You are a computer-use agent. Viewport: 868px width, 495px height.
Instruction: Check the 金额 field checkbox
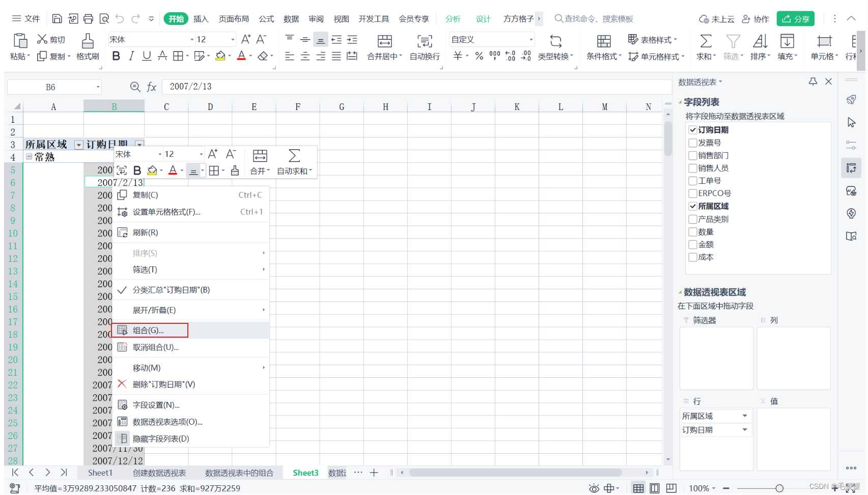(x=692, y=244)
